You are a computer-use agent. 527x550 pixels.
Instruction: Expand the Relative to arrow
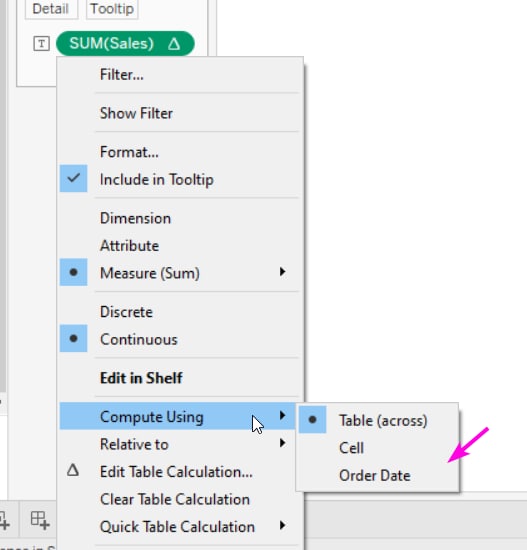(x=282, y=443)
